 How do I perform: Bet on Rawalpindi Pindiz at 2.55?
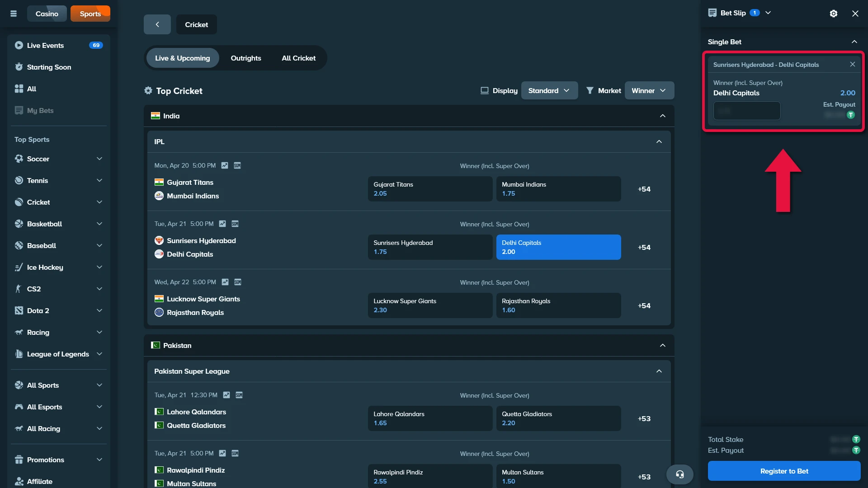coord(430,476)
